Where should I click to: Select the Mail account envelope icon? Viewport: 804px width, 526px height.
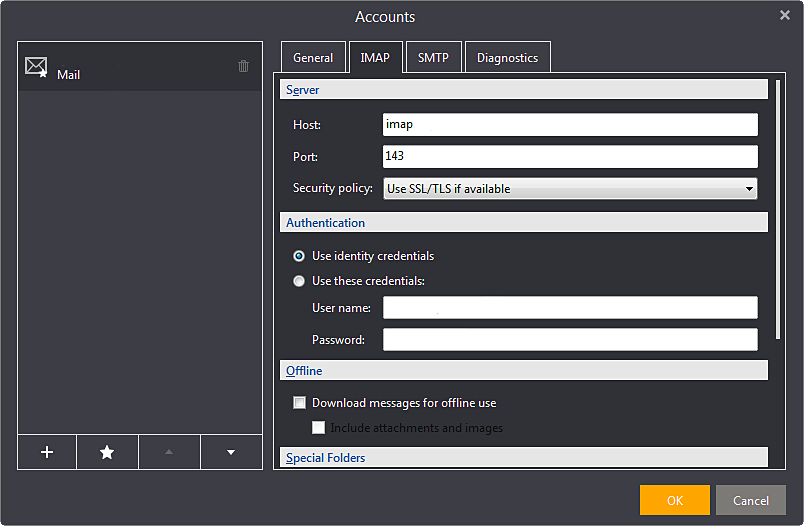[x=37, y=68]
